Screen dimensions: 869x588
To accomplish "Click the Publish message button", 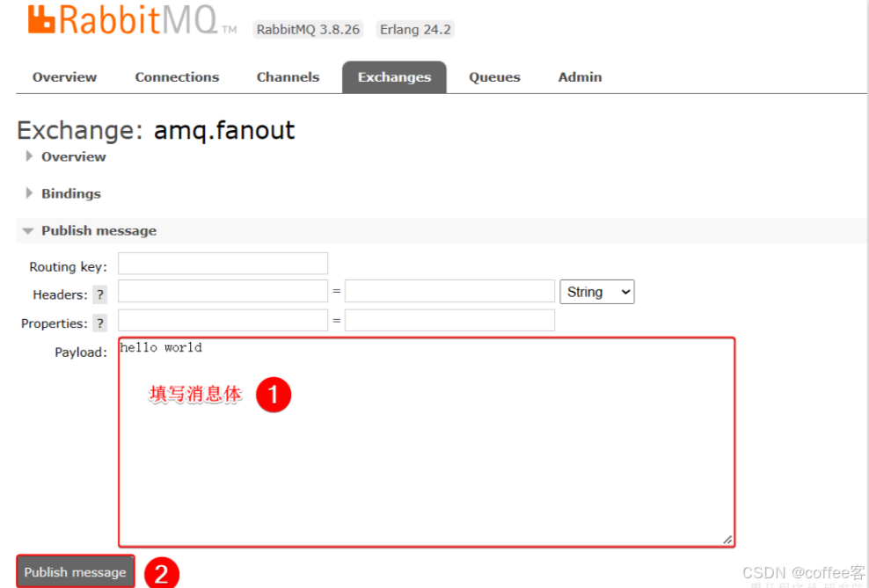I will coord(76,572).
